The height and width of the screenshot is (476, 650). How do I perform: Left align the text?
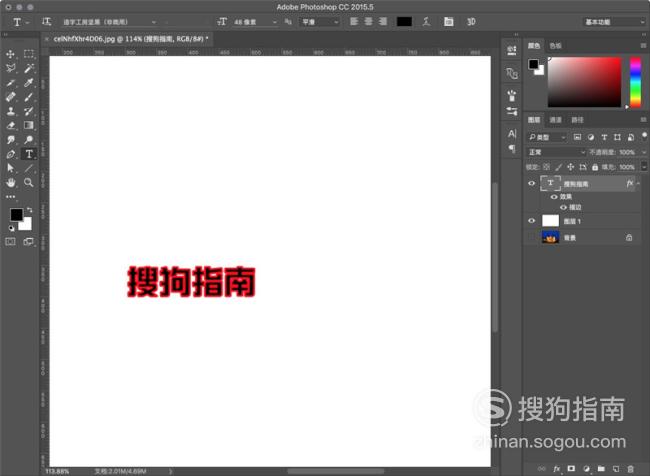tap(354, 22)
